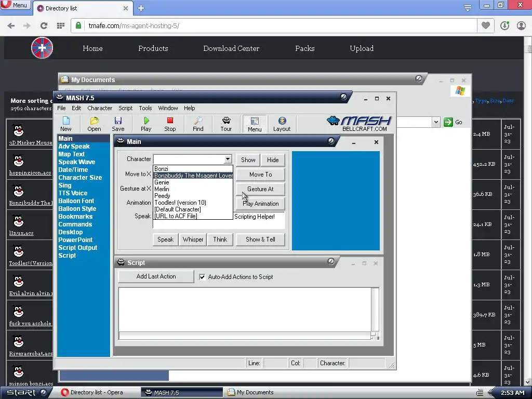Screen dimensions: 532x399
Task: Click the 3D Mickey Mouse character icon
Action: tap(18, 130)
